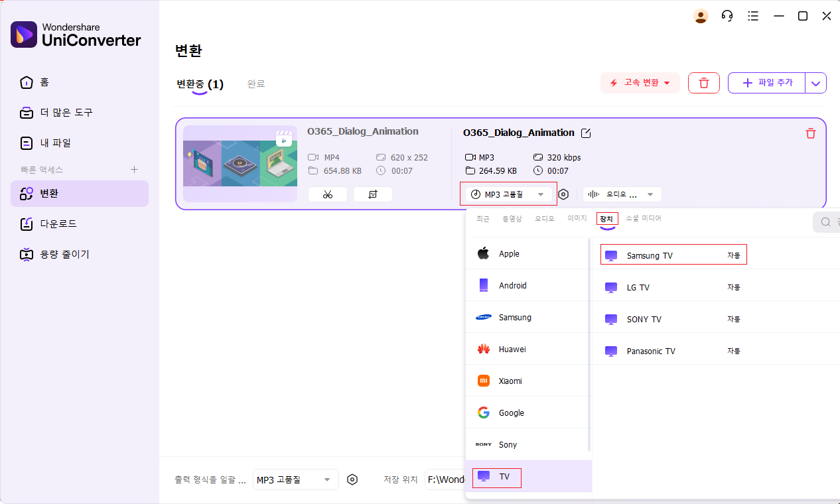Open the 오디오 track dropdown
The width and height of the screenshot is (840, 504).
[622, 194]
